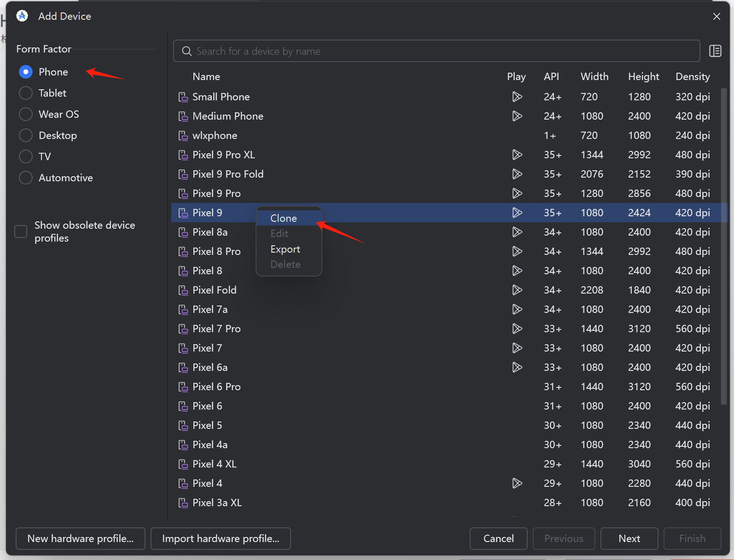Screen dimensions: 734x560
Task: Click the Play Store icon for Small Phone
Action: [517, 97]
